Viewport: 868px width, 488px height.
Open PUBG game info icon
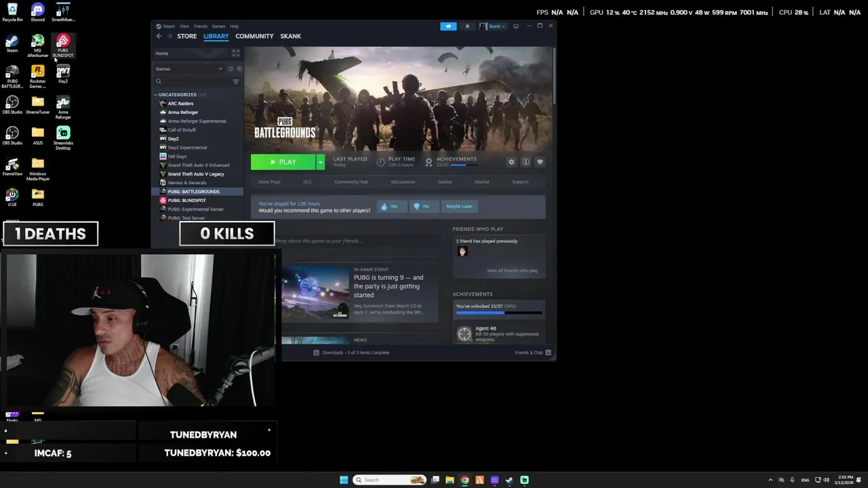[x=526, y=162]
